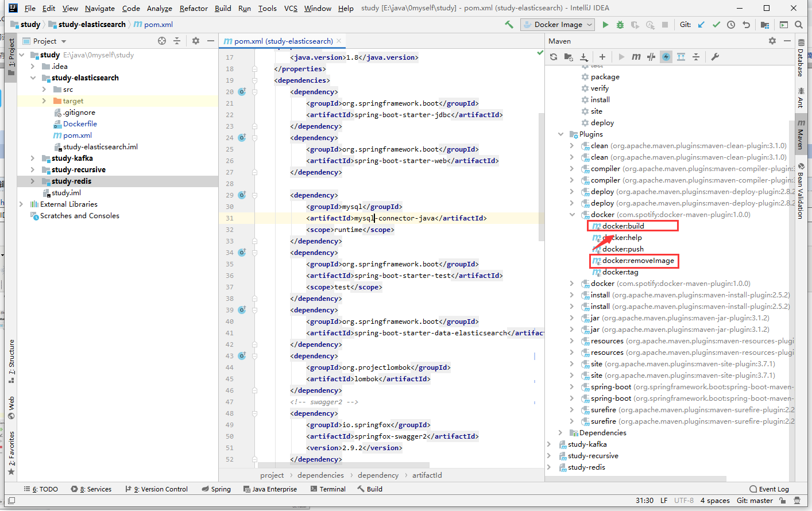Select docker:build Maven goal

tap(623, 226)
